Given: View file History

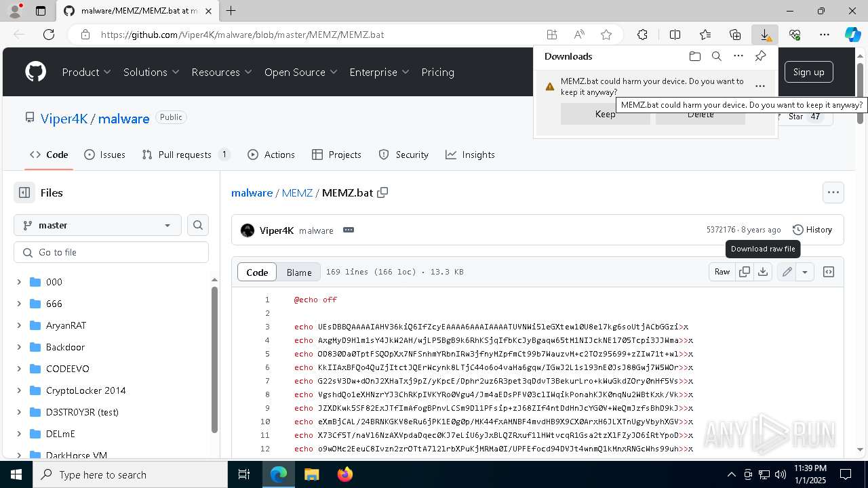Looking at the screenshot, I should pyautogui.click(x=812, y=230).
